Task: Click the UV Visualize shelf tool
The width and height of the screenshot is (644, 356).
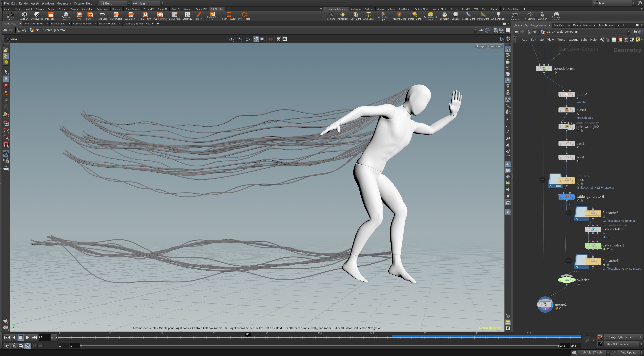Action: [x=37, y=16]
